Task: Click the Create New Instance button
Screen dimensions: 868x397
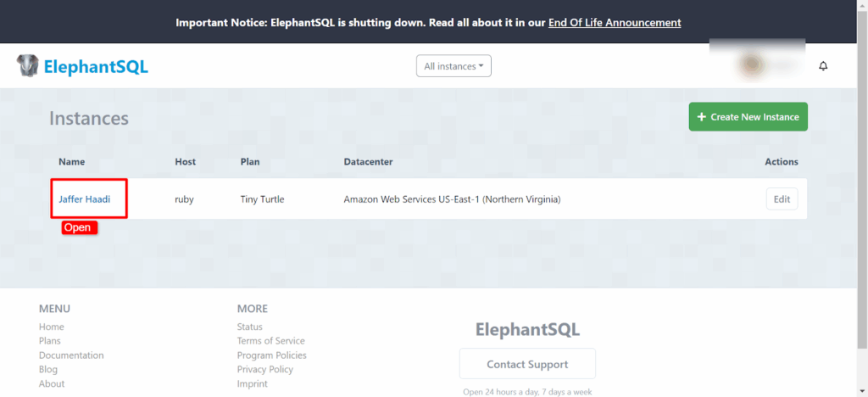Action: coord(748,117)
